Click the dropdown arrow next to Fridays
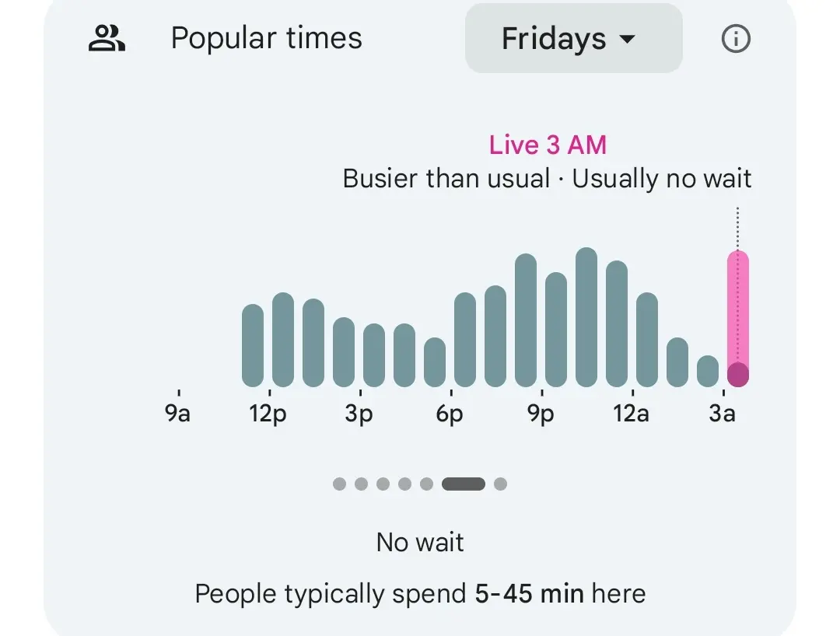Viewport: 840px width, 636px height. (x=627, y=39)
